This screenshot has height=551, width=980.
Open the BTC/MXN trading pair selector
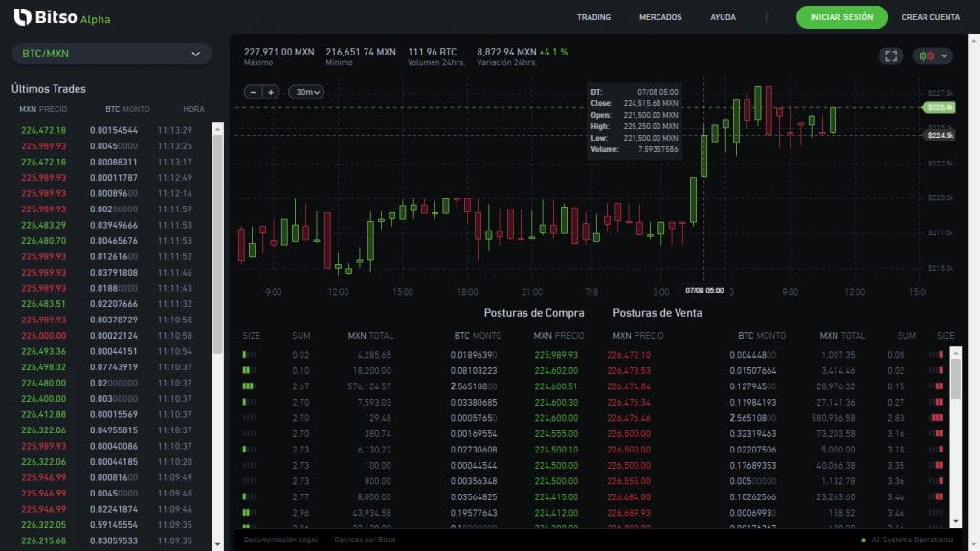pyautogui.click(x=110, y=54)
